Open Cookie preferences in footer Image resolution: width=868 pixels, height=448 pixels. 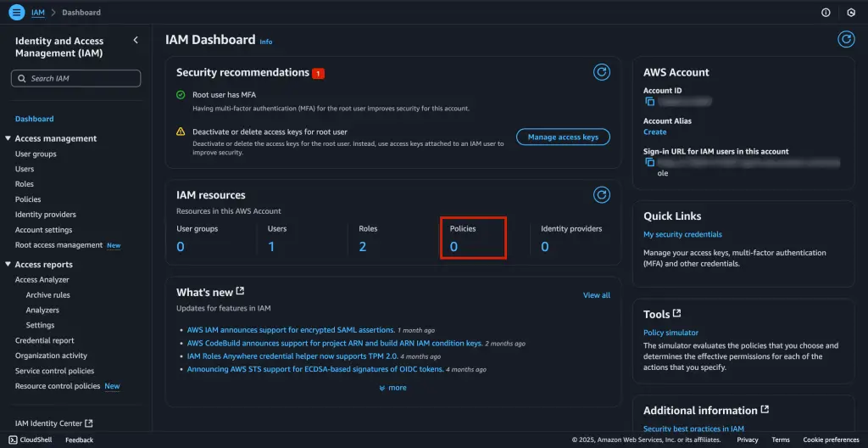(831, 440)
